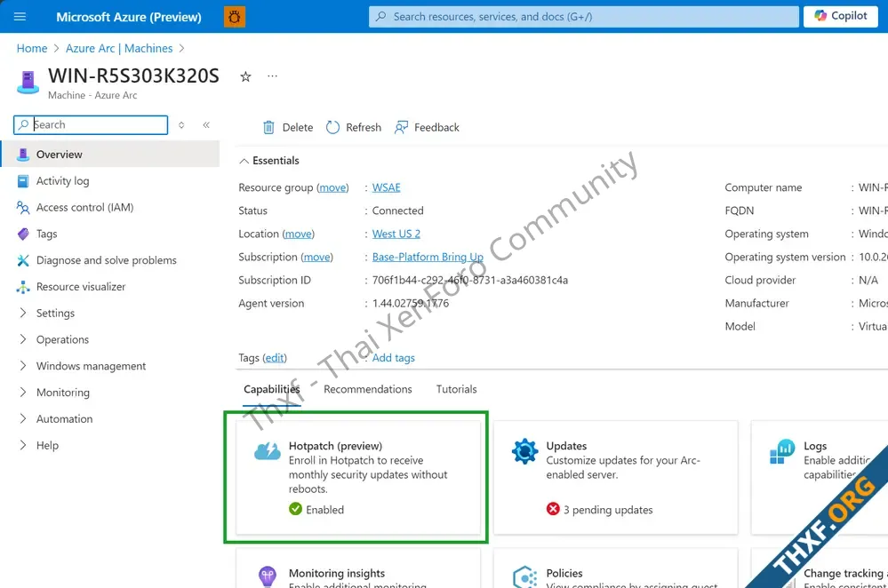Click the Hotpatch cloud icon
This screenshot has height=588, width=888.
pos(268,451)
